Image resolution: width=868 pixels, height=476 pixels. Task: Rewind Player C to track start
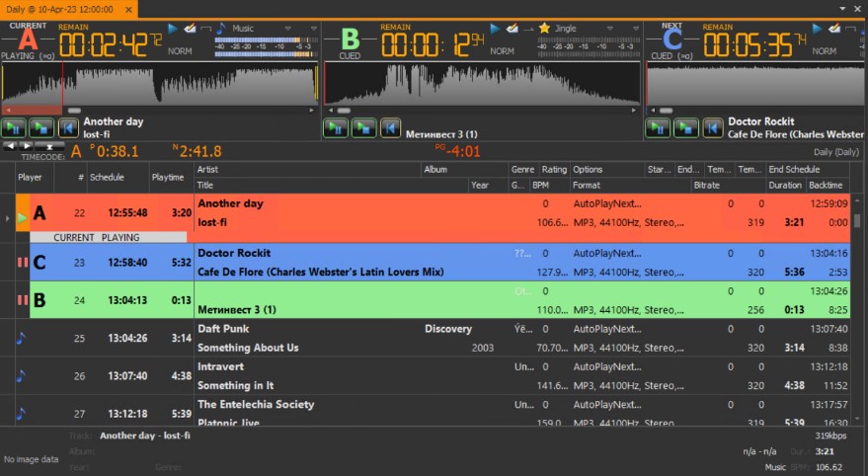pos(712,127)
